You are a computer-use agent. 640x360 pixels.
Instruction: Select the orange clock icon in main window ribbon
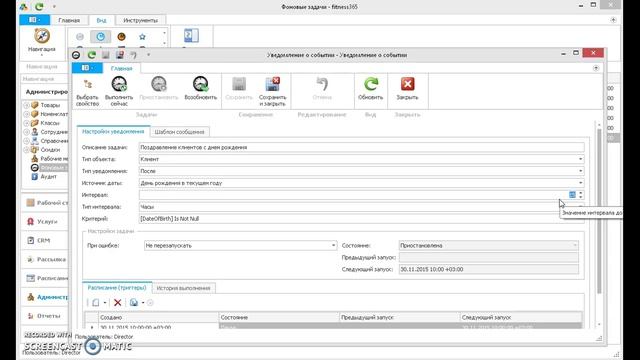coord(121,37)
